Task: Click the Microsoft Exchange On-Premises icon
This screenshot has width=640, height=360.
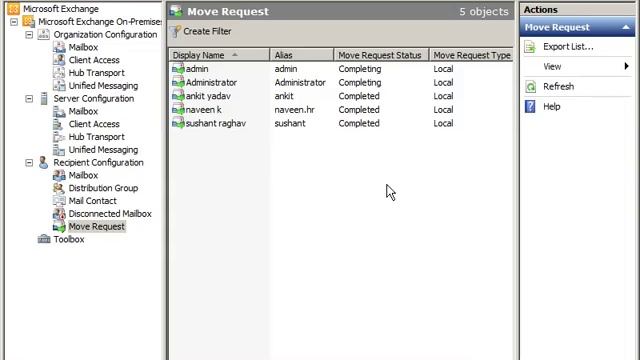Action: coord(29,22)
